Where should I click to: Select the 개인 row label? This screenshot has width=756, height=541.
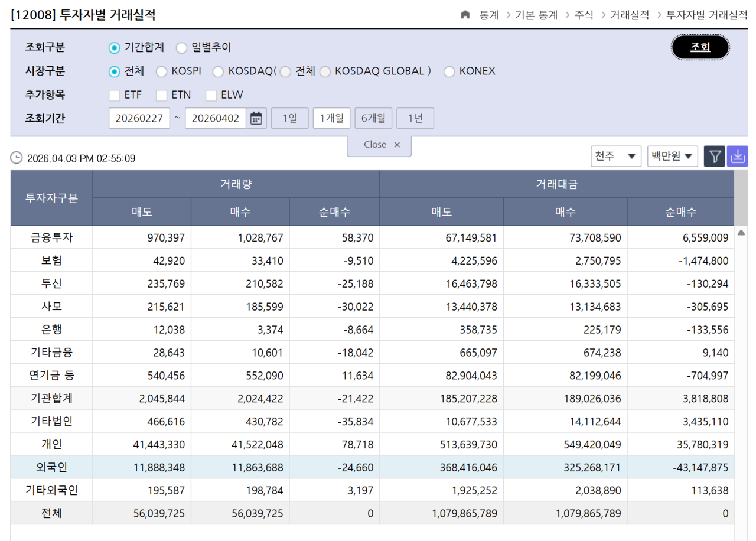(x=51, y=444)
